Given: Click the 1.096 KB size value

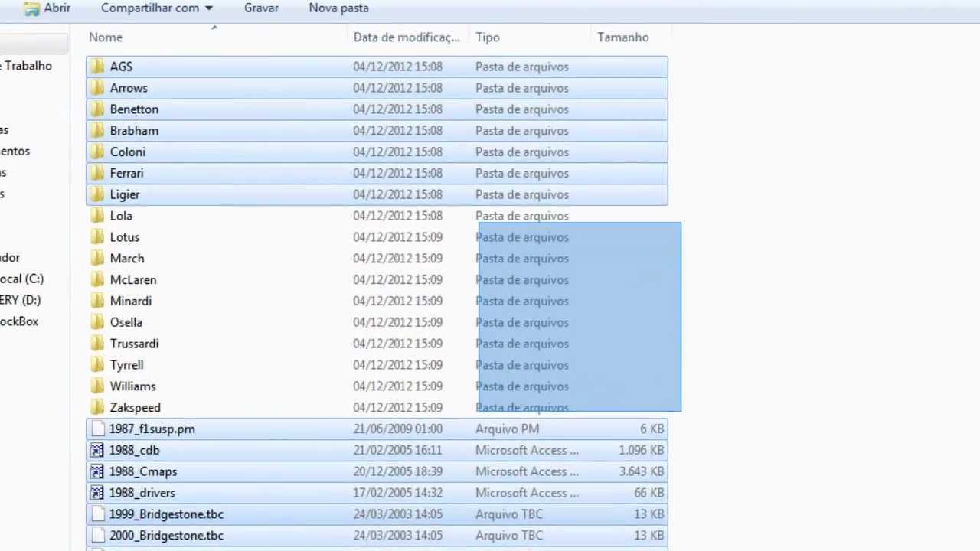Looking at the screenshot, I should [x=642, y=451].
